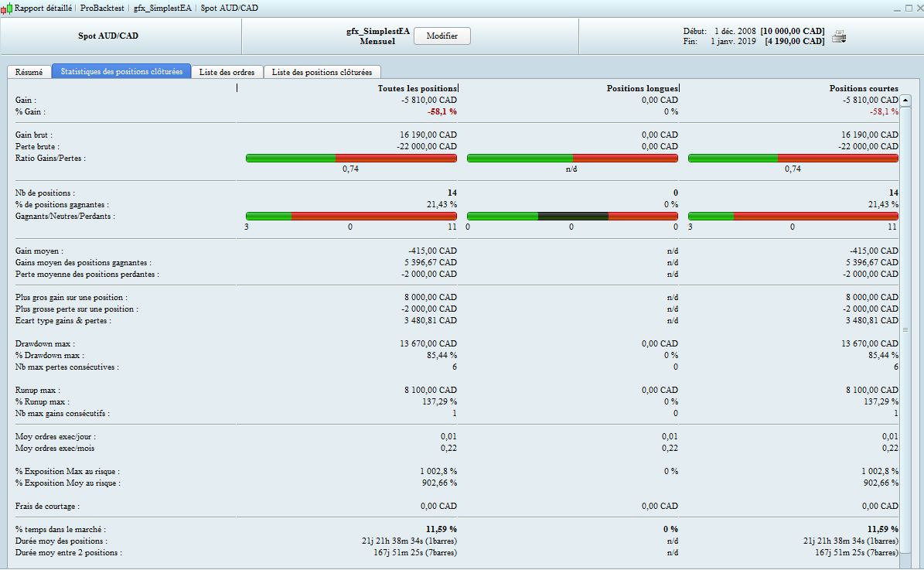Click the Runup max row label
924x570 pixels.
[x=38, y=391]
